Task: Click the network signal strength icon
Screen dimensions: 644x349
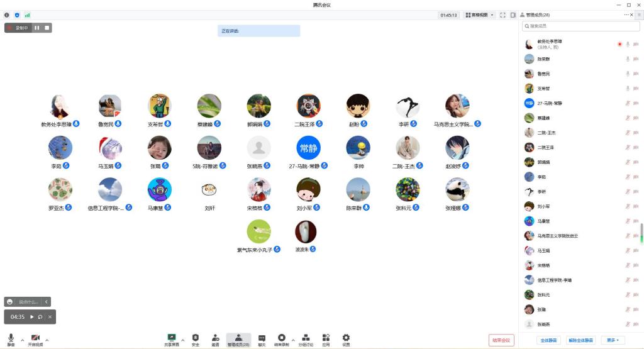Action: pos(27,14)
